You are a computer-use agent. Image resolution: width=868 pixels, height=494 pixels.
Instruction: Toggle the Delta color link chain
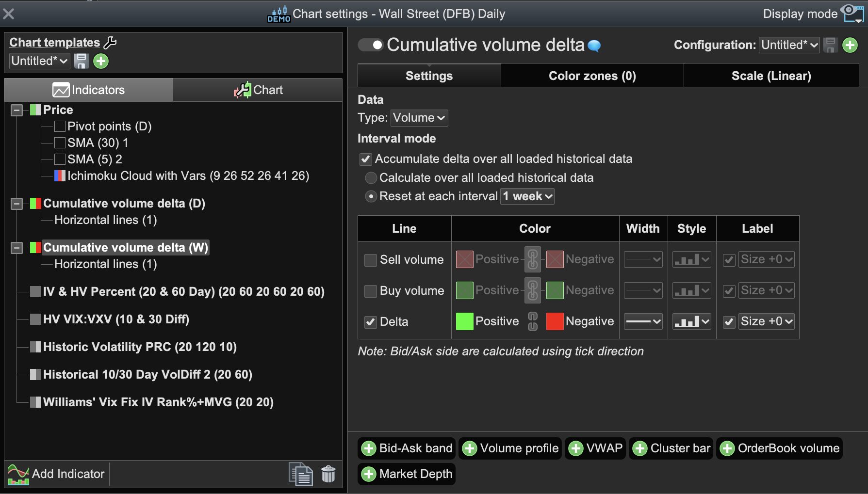click(x=533, y=321)
